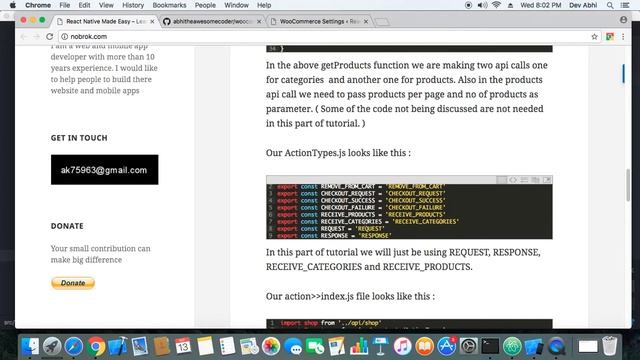
Task: Toggle plain code view in ActionTypes snippet
Action: point(513,180)
